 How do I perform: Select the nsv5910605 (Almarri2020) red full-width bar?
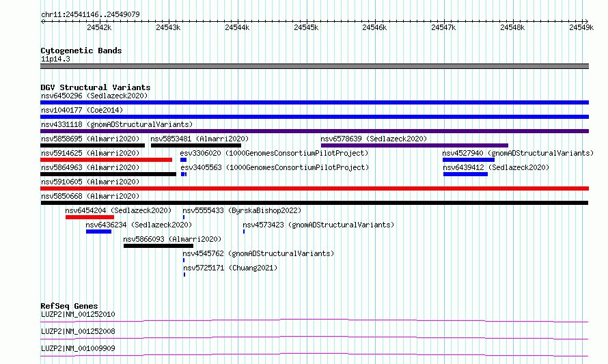coord(314,188)
